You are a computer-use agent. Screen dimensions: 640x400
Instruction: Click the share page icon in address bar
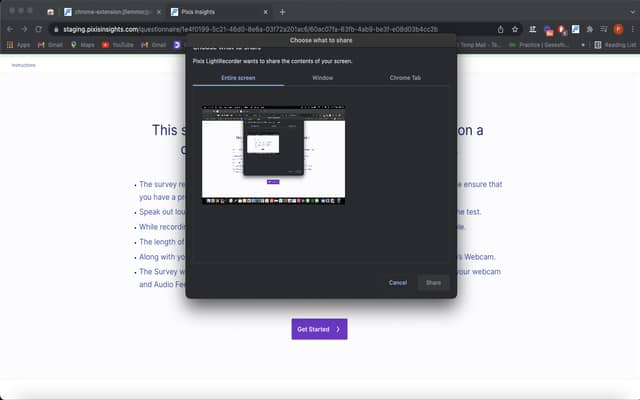click(x=500, y=29)
